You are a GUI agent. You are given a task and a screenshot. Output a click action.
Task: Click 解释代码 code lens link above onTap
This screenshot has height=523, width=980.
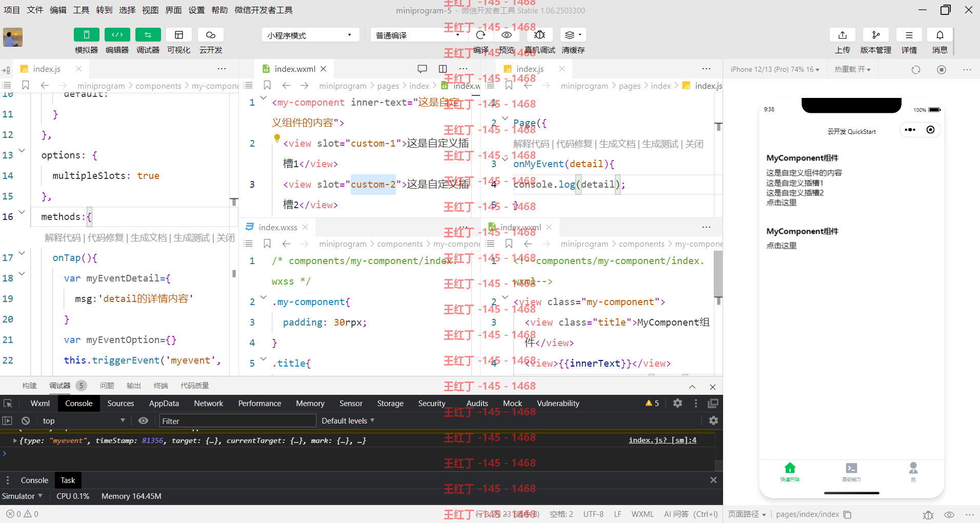click(63, 238)
